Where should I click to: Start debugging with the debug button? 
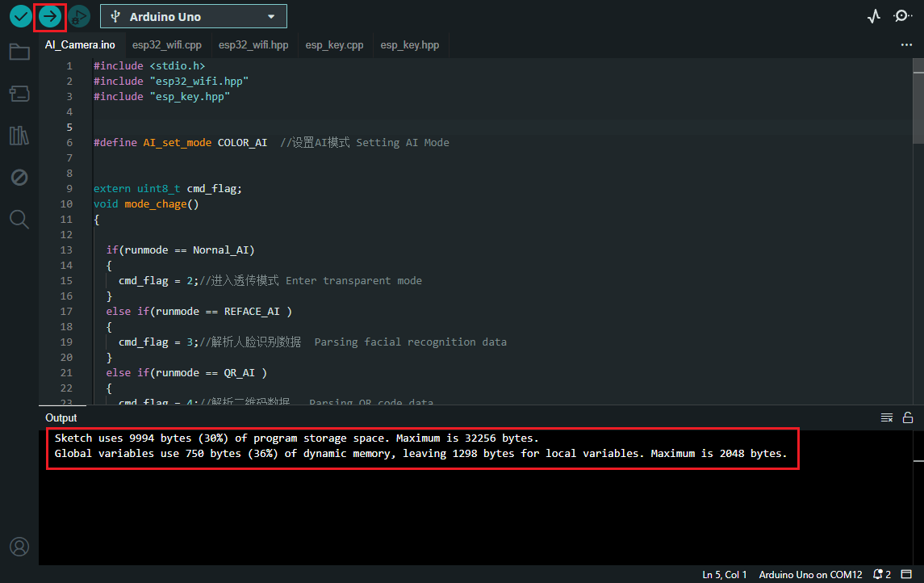79,16
